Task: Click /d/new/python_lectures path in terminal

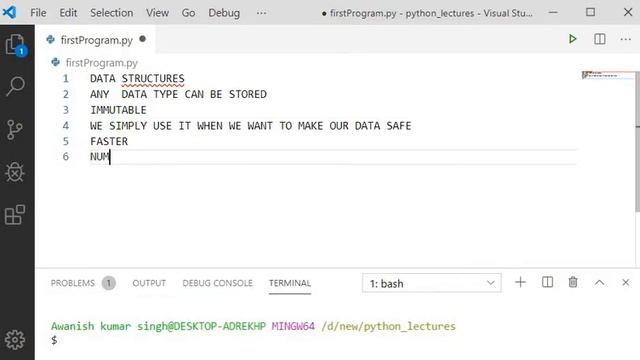Action: [389, 326]
